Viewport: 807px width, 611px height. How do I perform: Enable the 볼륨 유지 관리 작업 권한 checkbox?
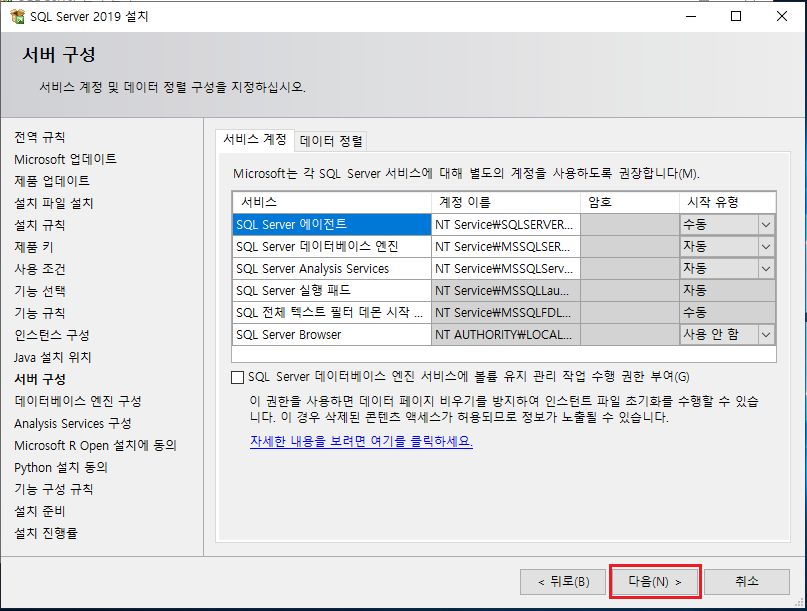pyautogui.click(x=237, y=377)
